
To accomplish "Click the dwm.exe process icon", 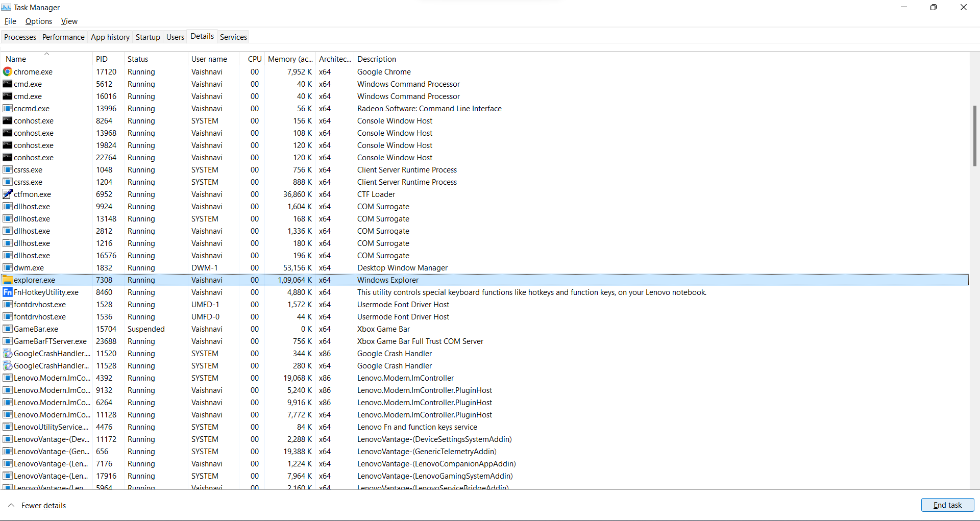I will (x=7, y=268).
